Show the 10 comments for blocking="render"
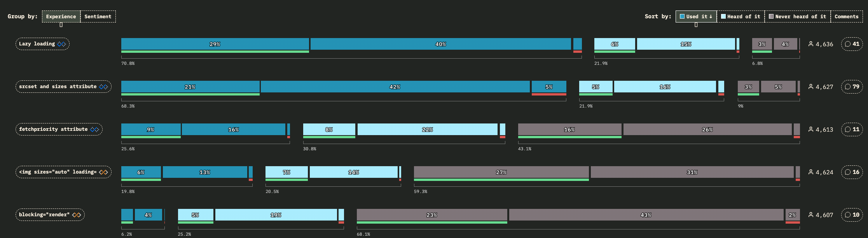Viewport: 868px width, 238px height. 852,215
